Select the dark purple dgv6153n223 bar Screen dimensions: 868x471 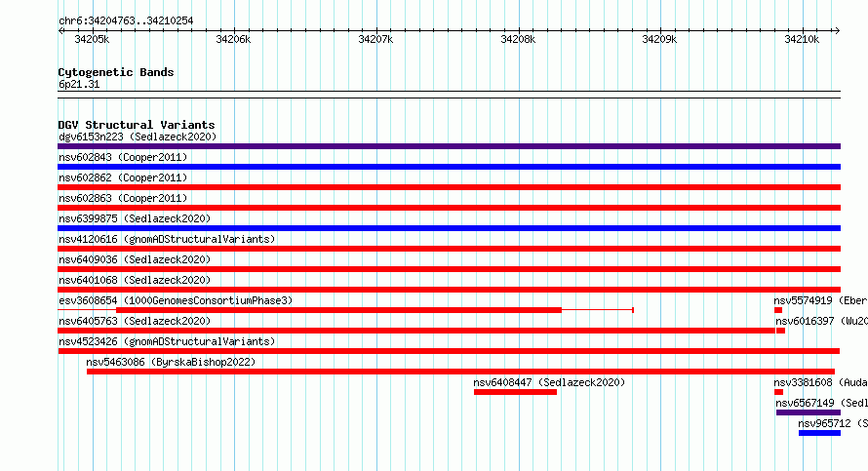[x=449, y=146]
